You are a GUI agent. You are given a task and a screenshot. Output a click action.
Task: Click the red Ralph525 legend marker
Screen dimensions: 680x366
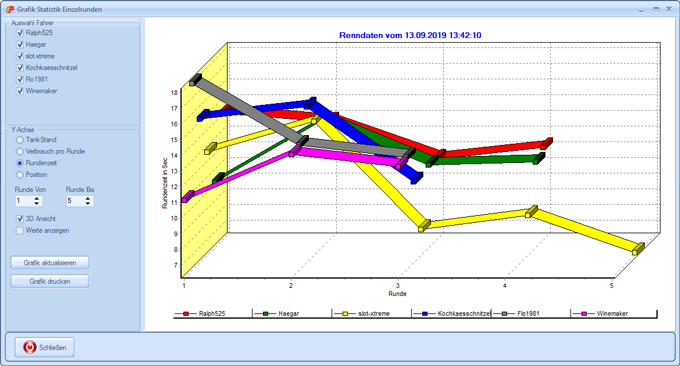(x=186, y=314)
